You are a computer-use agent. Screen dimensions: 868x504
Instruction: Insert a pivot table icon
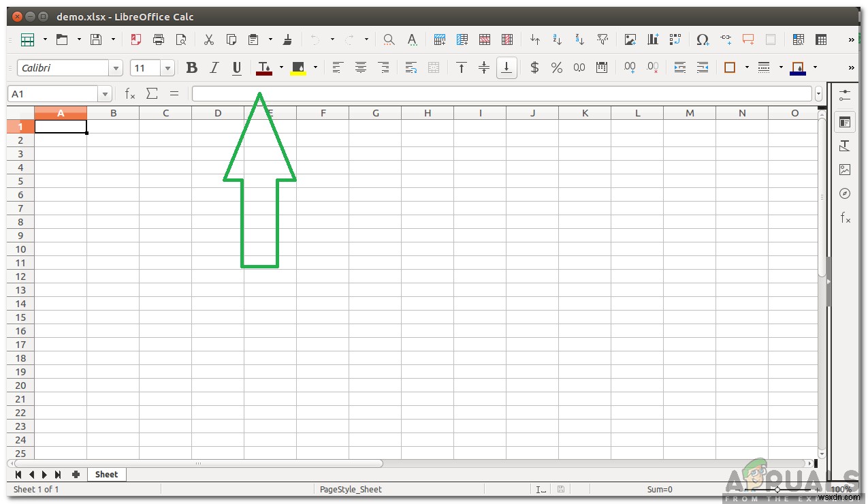675,40
